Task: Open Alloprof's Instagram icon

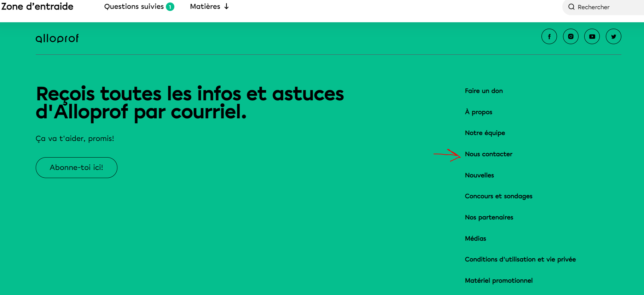Action: click(570, 36)
